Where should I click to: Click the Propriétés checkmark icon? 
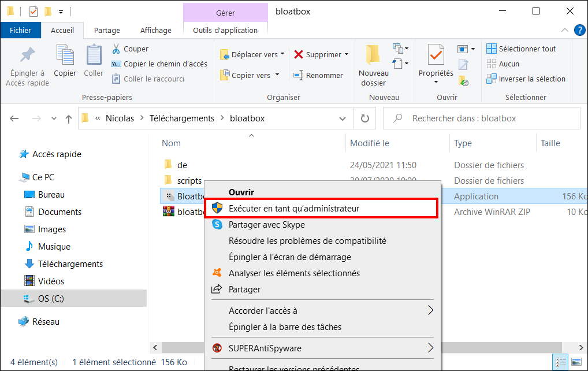436,55
